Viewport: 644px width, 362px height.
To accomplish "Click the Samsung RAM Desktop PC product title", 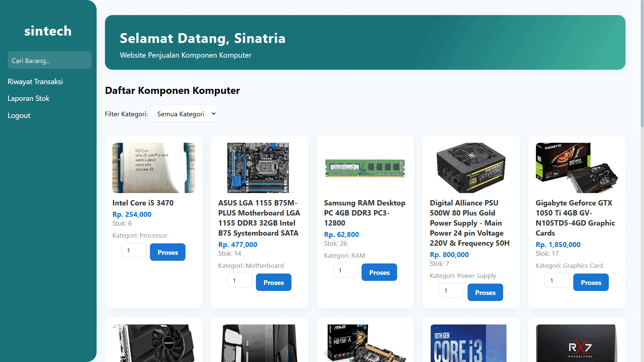I will (x=365, y=213).
